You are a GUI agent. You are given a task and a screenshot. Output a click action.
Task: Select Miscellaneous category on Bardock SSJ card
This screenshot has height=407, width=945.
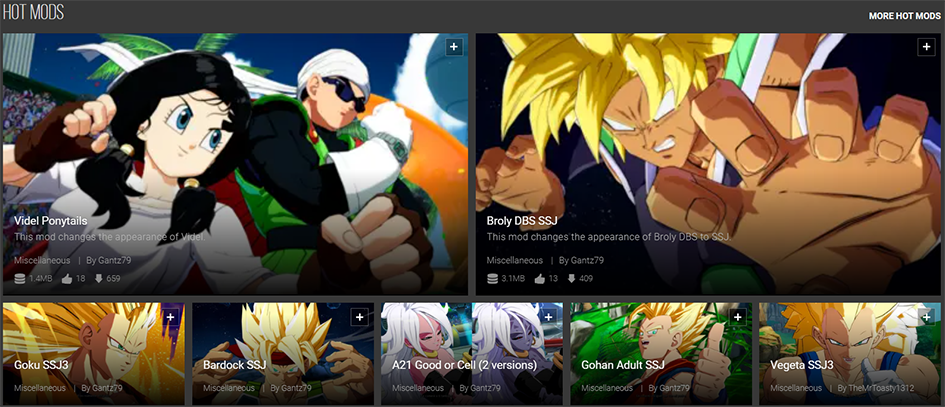click(x=229, y=388)
